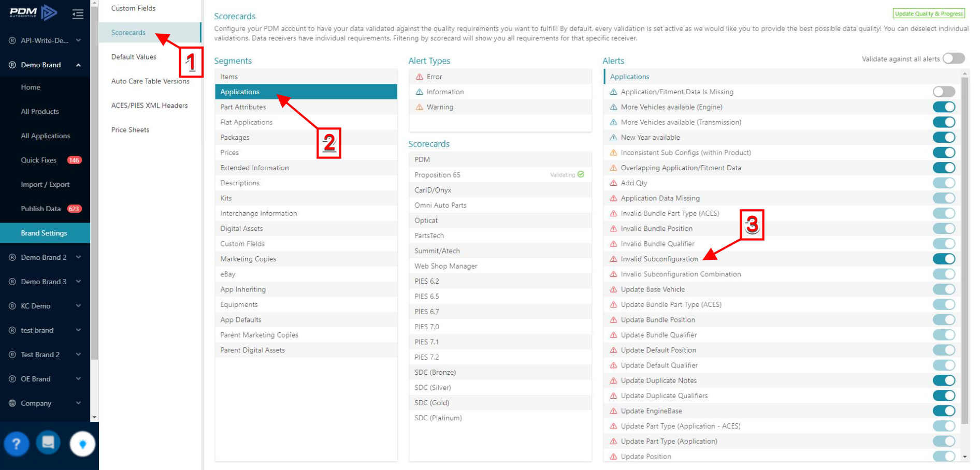
Task: Select the CarID/Onyx scorecard
Action: pyautogui.click(x=500, y=190)
